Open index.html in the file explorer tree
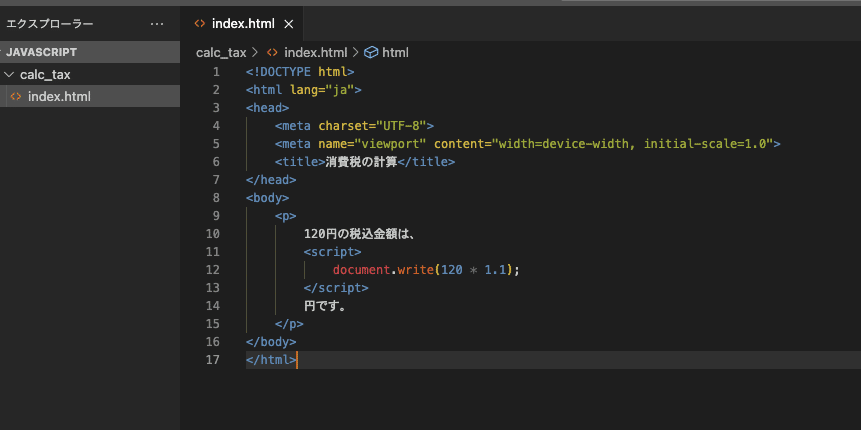861x430 pixels. [x=59, y=96]
